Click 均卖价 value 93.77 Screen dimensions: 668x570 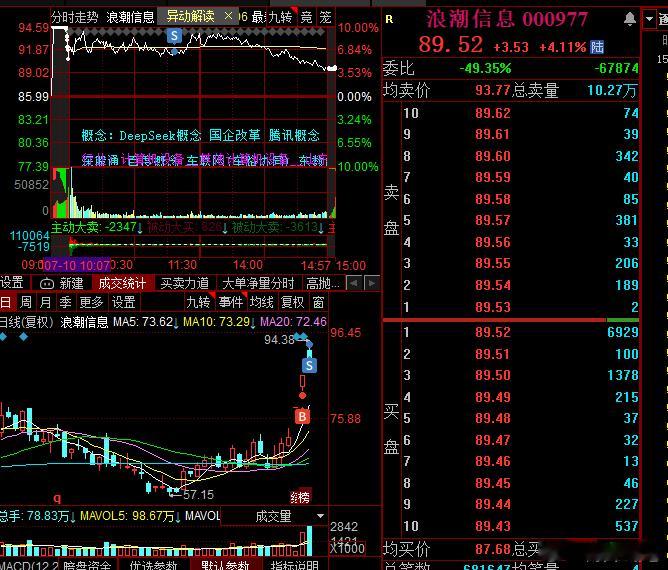pos(493,90)
